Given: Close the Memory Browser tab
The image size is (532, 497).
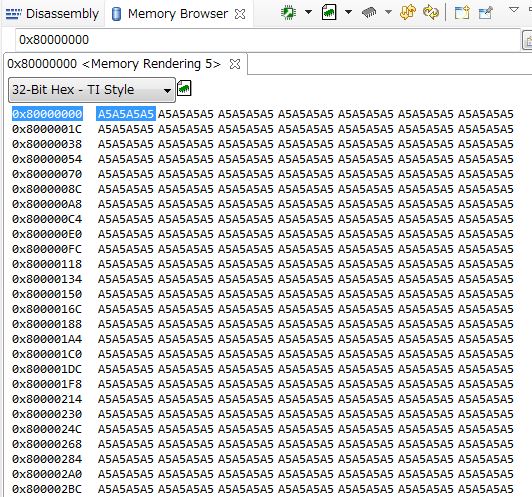Looking at the screenshot, I should (240, 14).
